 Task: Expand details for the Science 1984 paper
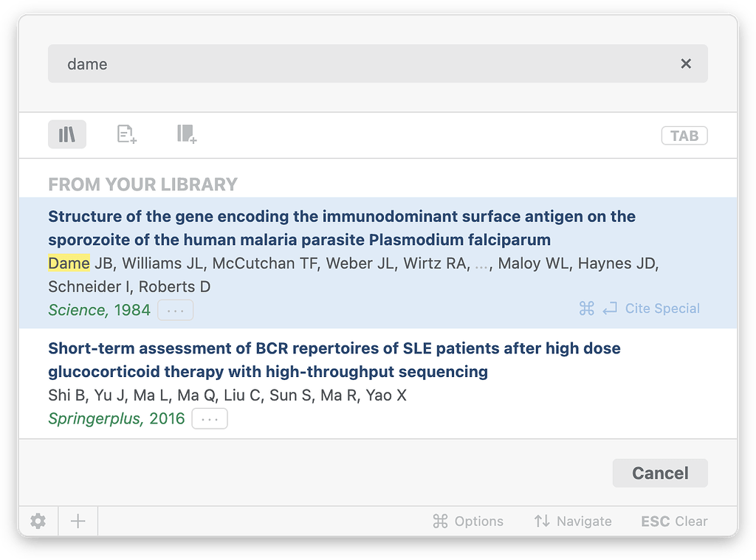tap(175, 310)
